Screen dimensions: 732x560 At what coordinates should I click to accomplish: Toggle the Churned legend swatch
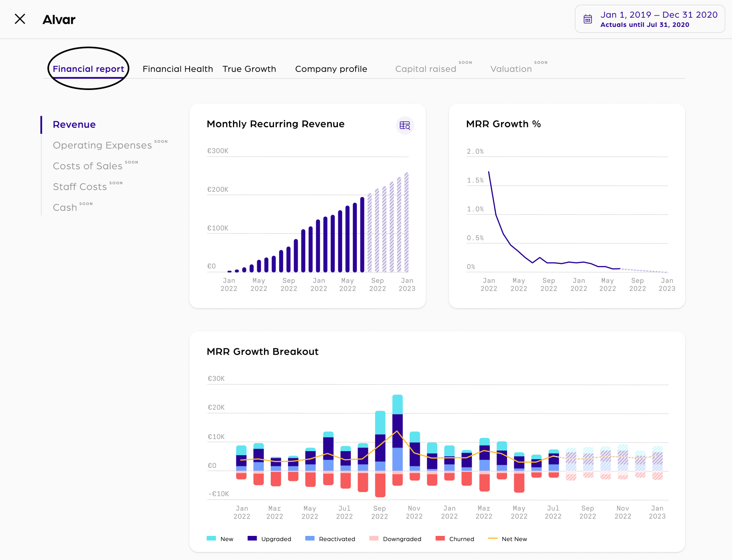440,538
